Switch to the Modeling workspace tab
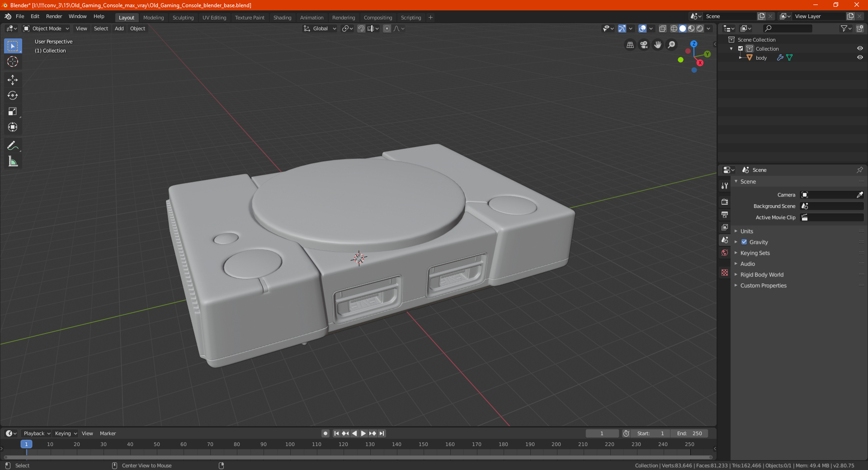Image resolution: width=868 pixels, height=470 pixels. (x=153, y=18)
